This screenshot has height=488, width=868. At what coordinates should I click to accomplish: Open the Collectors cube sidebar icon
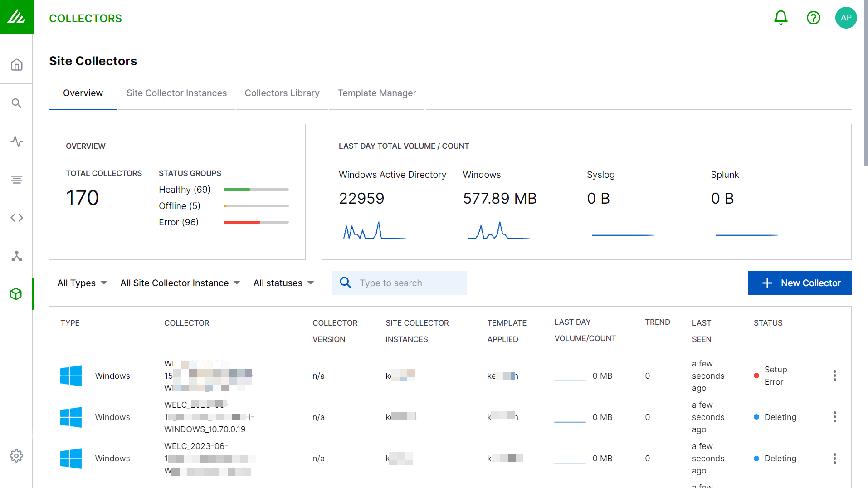click(16, 294)
